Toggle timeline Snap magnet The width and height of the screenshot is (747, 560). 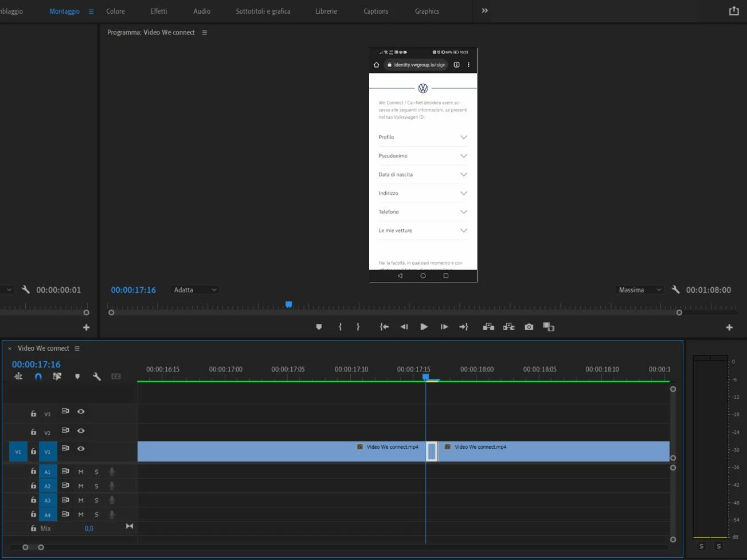(x=38, y=377)
